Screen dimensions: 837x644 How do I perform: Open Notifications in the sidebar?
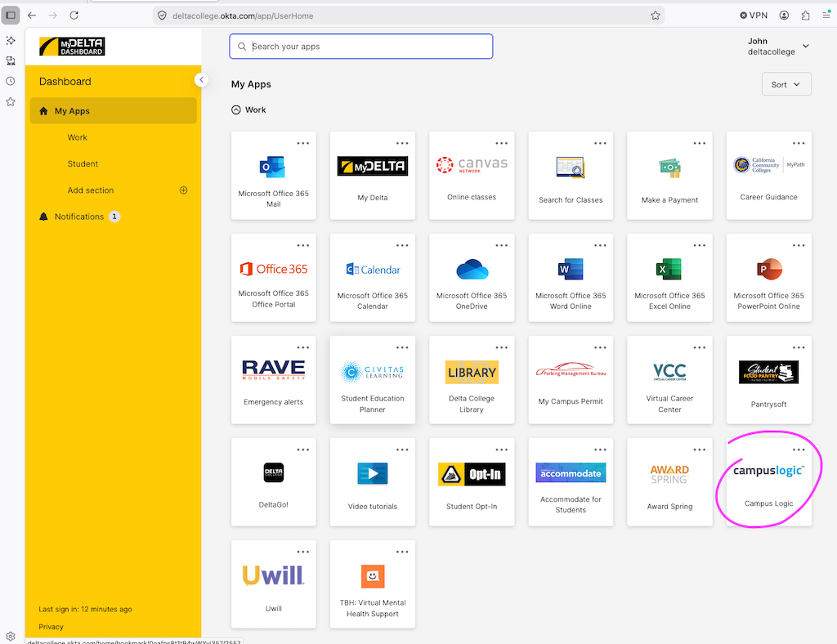point(79,217)
